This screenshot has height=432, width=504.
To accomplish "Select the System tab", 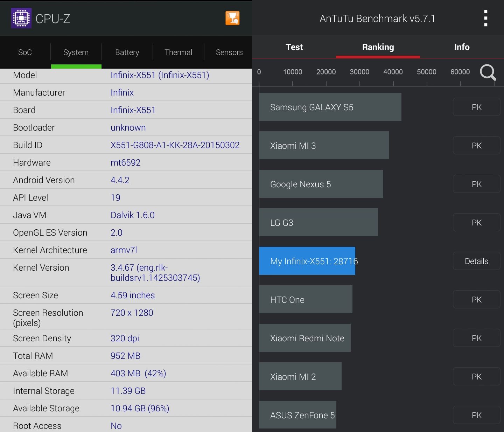I will pyautogui.click(x=76, y=52).
